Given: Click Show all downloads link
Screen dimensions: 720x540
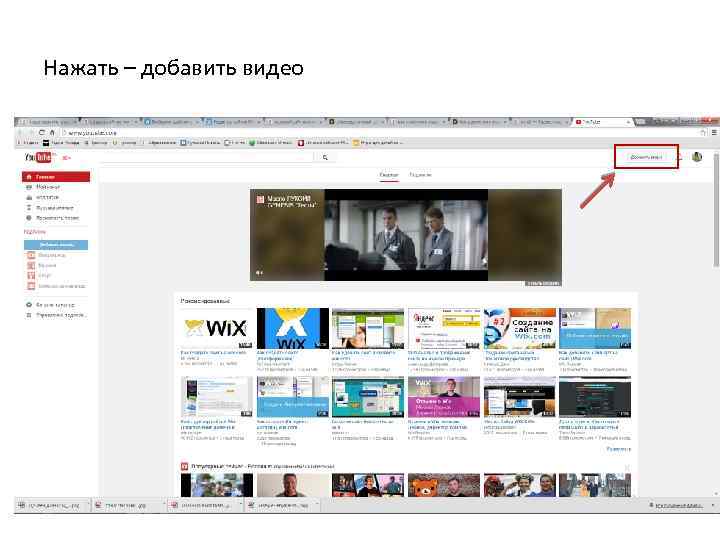Looking at the screenshot, I should point(676,506).
